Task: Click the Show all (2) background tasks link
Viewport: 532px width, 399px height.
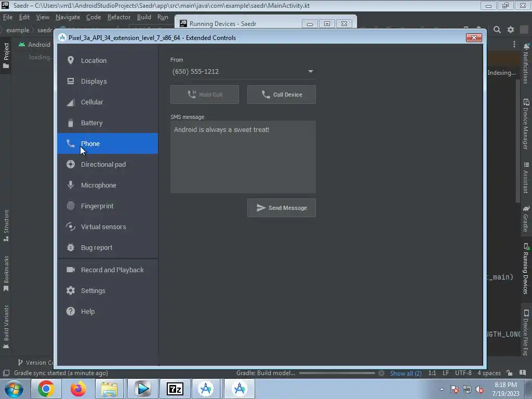Action: 406,373
